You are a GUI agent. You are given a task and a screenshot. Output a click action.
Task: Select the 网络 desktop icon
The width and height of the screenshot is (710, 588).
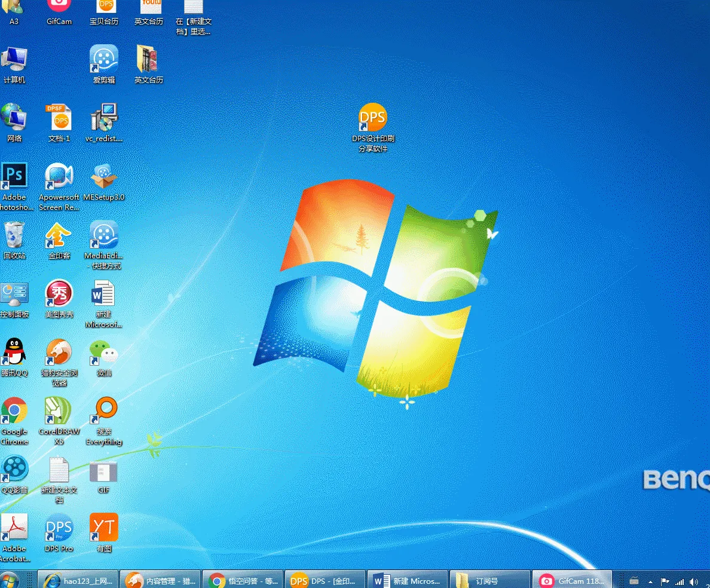[x=14, y=123]
